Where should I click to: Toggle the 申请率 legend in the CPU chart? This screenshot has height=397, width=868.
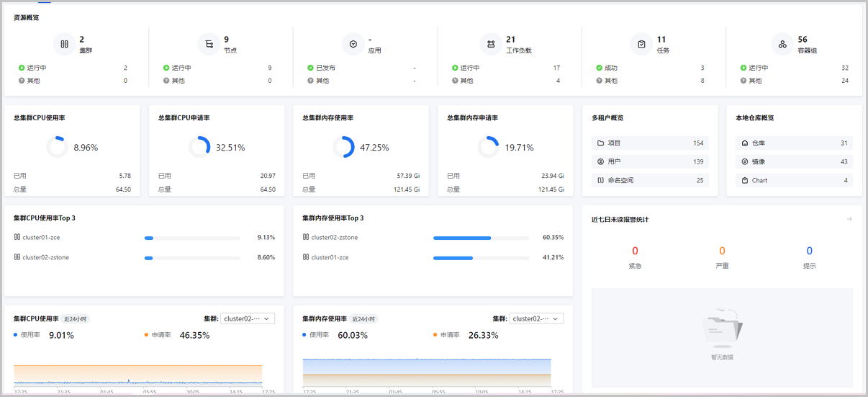point(160,335)
